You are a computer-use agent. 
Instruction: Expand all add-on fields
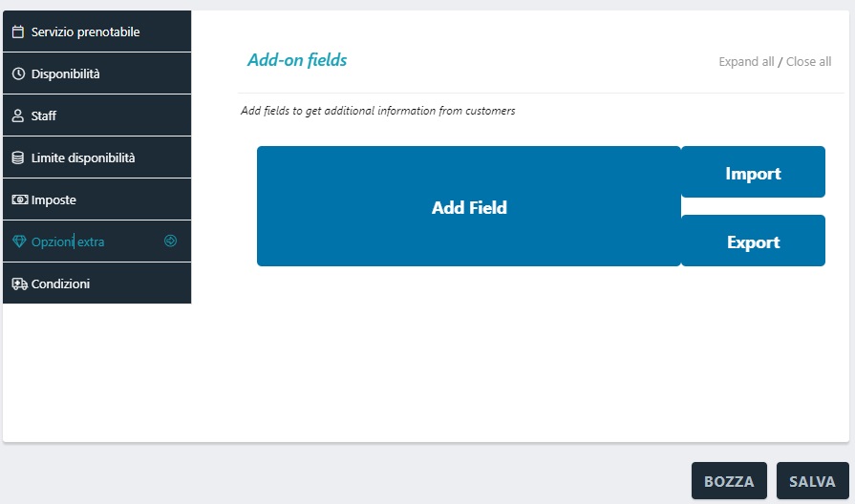click(746, 62)
